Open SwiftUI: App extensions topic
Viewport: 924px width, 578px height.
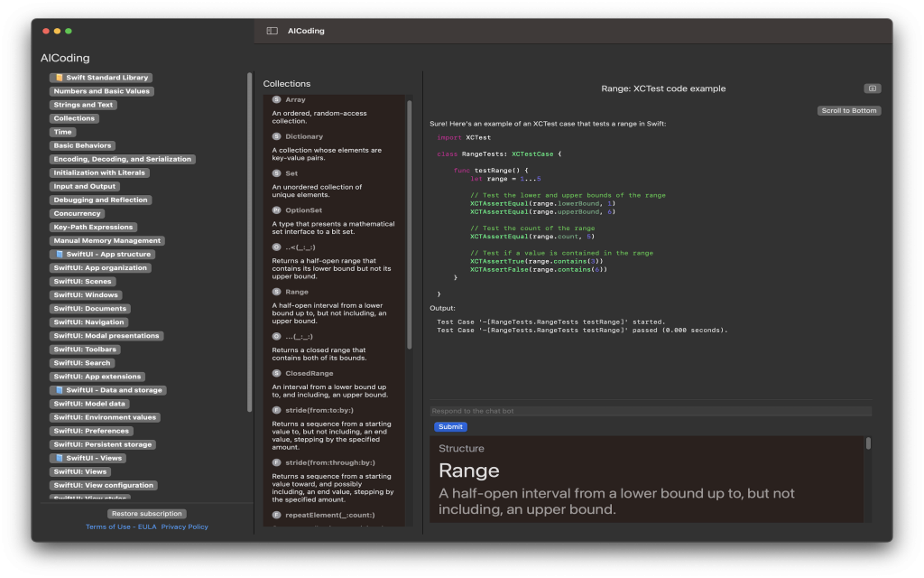tap(97, 376)
